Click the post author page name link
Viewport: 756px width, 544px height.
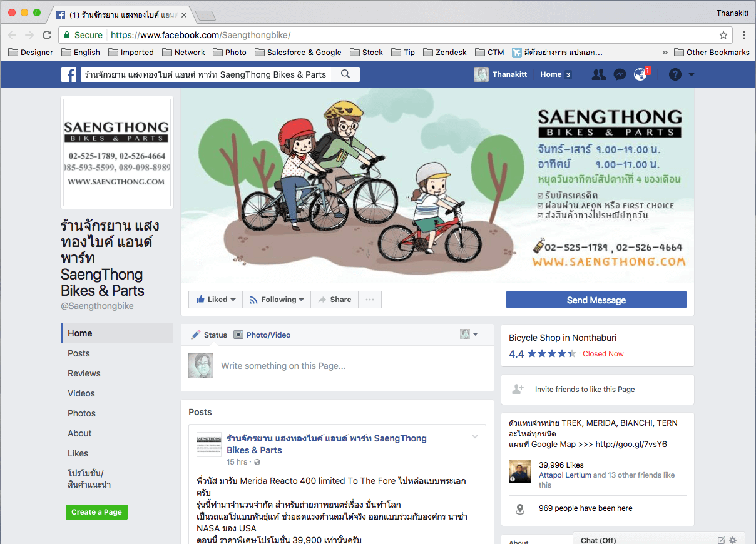(326, 444)
